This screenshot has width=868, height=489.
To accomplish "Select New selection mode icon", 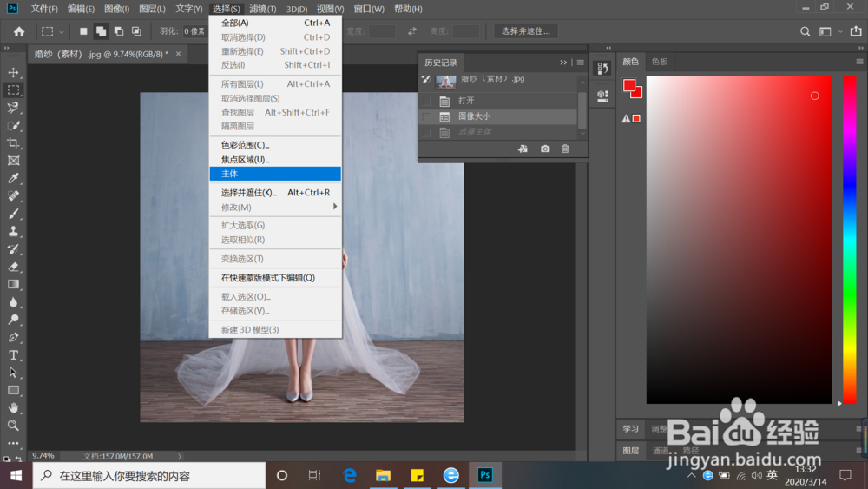I will point(83,31).
